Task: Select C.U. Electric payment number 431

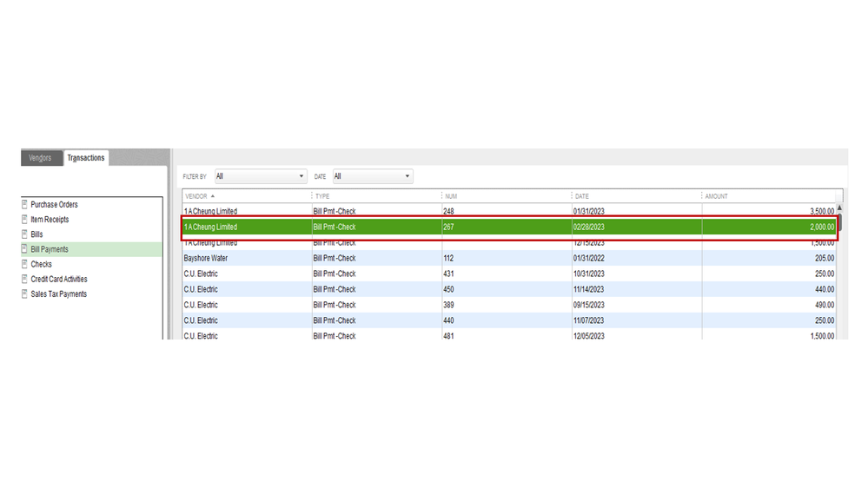Action: coord(509,274)
